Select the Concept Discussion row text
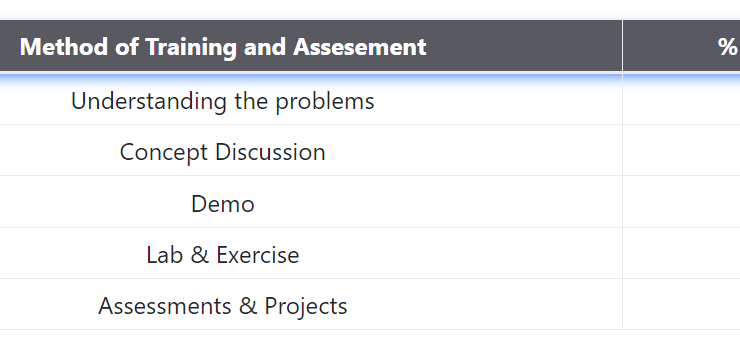The width and height of the screenshot is (740, 361). click(x=223, y=152)
